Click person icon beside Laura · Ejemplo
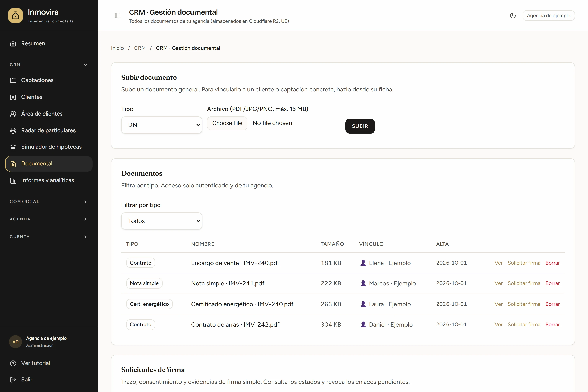The width and height of the screenshot is (588, 392). pos(363,304)
